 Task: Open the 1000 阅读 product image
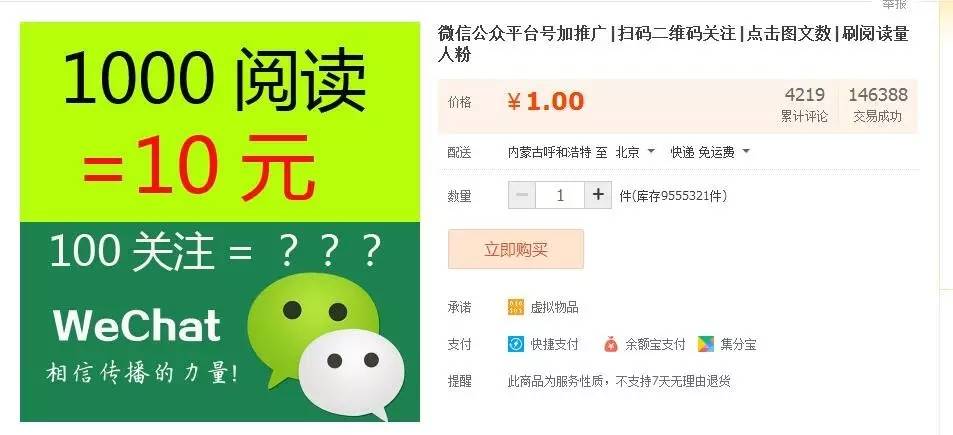pyautogui.click(x=220, y=222)
